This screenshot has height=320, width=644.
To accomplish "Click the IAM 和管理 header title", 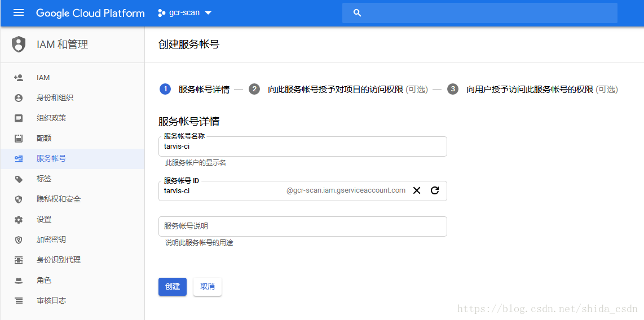I will pos(63,45).
